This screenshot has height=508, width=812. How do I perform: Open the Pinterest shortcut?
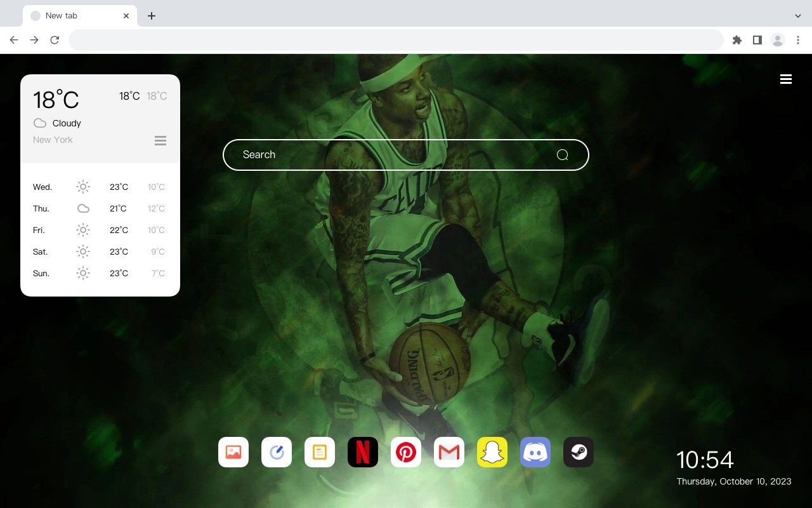(406, 452)
